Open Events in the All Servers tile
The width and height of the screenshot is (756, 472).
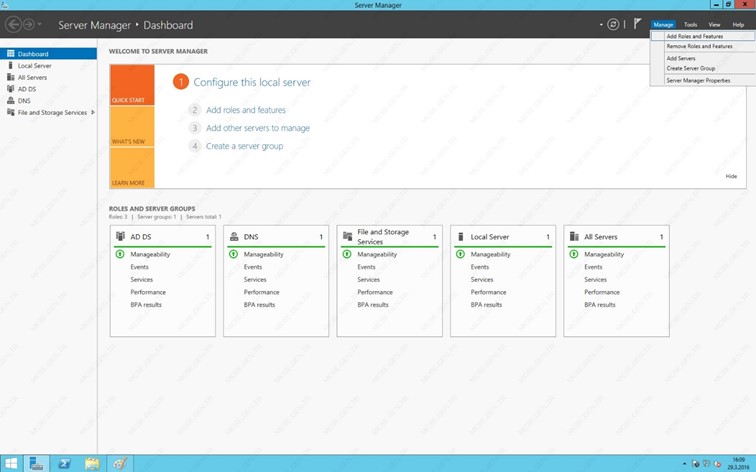[593, 267]
